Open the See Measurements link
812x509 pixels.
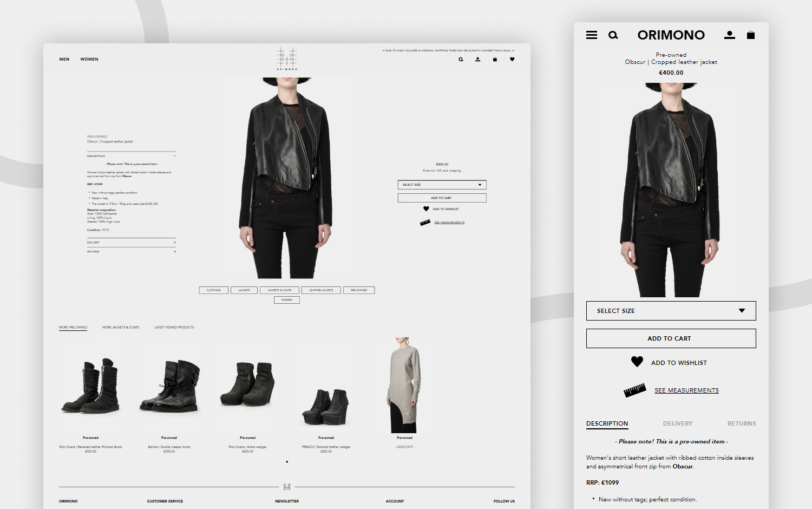click(x=448, y=222)
